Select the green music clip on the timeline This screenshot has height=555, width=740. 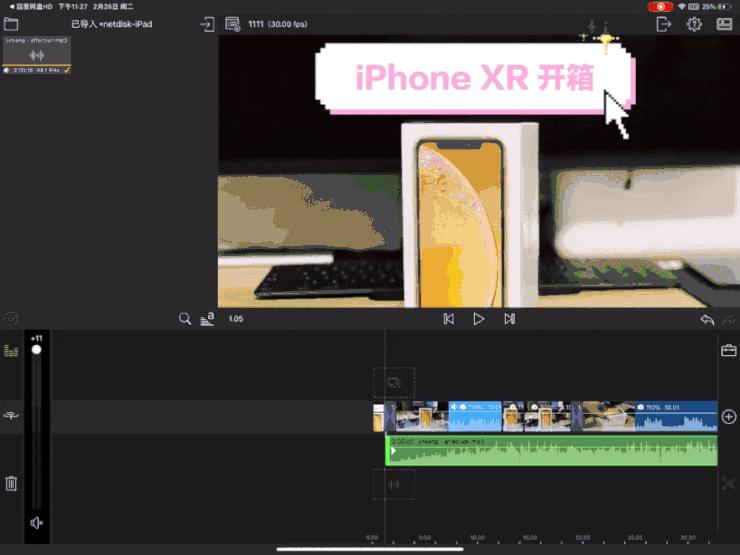551,451
